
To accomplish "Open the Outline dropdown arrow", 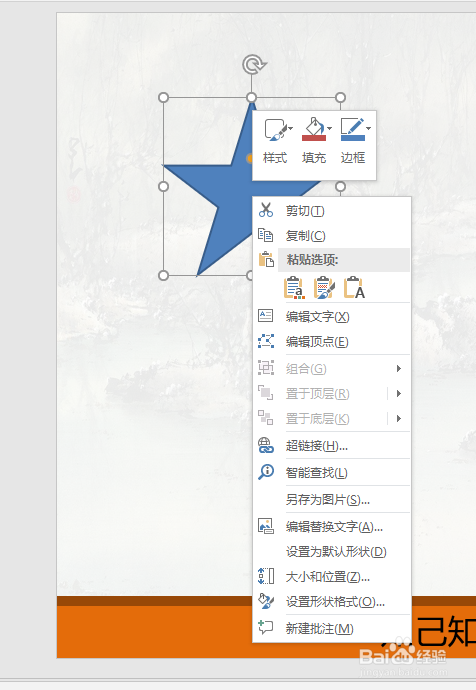I will [369, 128].
